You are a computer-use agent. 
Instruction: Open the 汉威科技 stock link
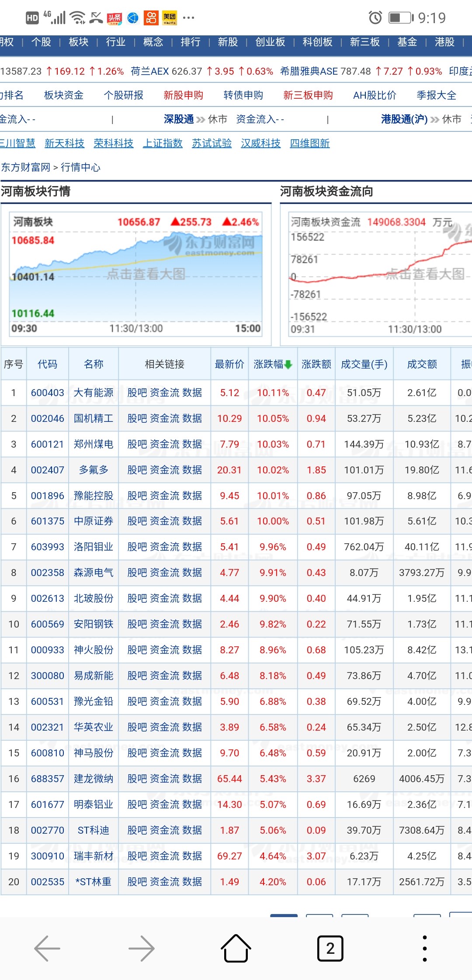261,143
